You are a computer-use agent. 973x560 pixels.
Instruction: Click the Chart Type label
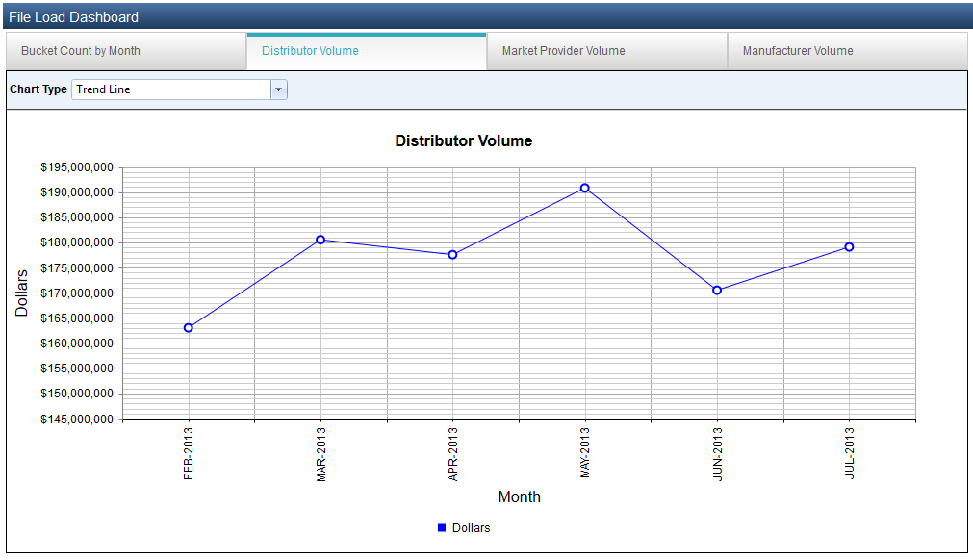(x=38, y=89)
